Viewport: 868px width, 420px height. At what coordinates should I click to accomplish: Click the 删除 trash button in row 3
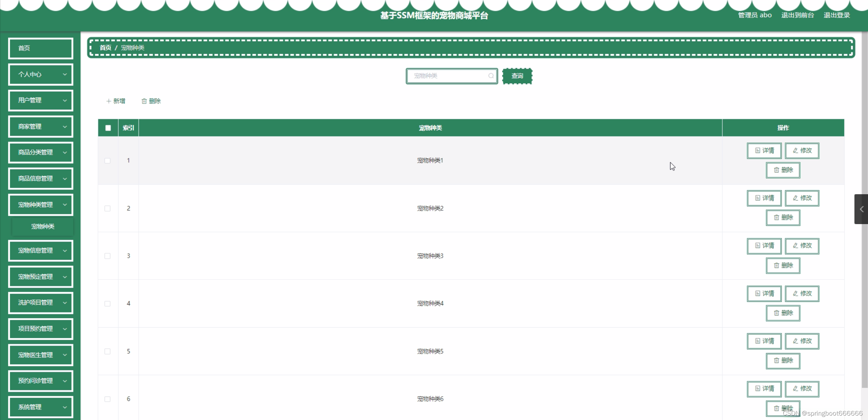(x=783, y=266)
